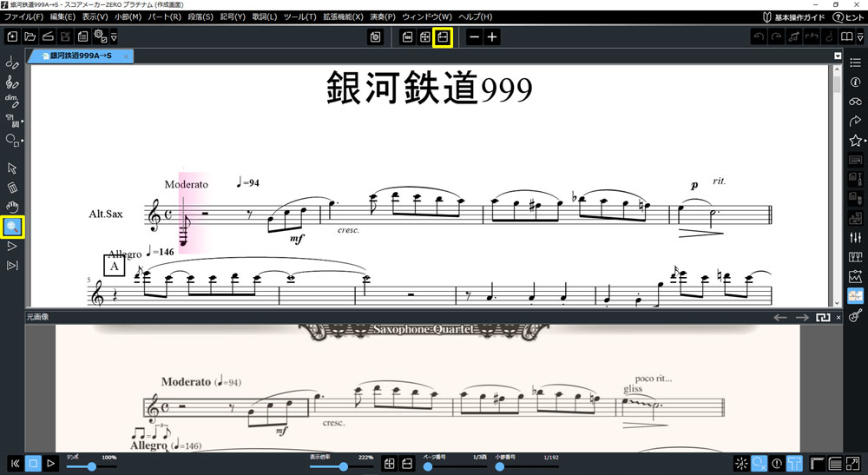Toggle the warning exclamation icon in status bar

click(777, 464)
